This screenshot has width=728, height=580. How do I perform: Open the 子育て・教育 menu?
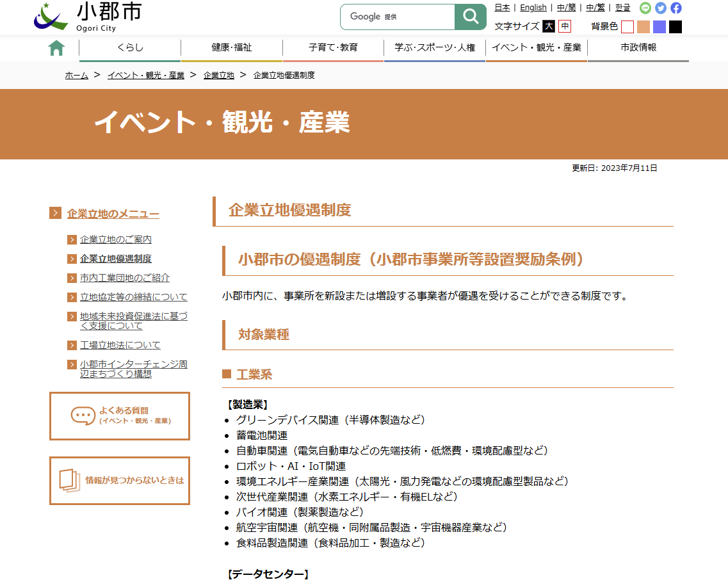tap(334, 48)
